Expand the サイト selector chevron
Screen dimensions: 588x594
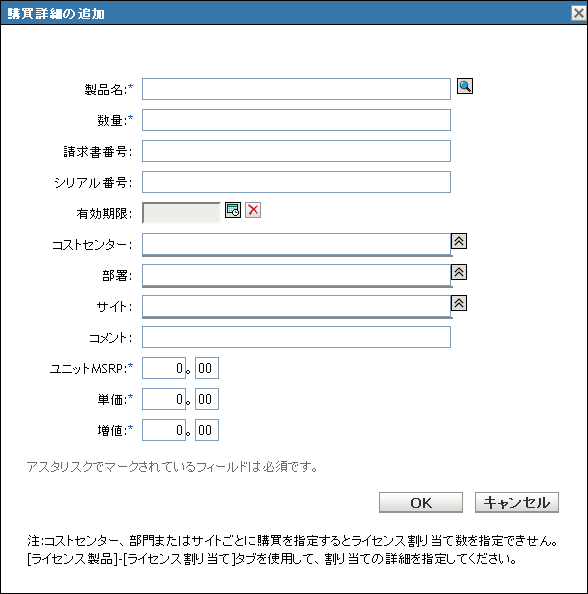tap(459, 303)
